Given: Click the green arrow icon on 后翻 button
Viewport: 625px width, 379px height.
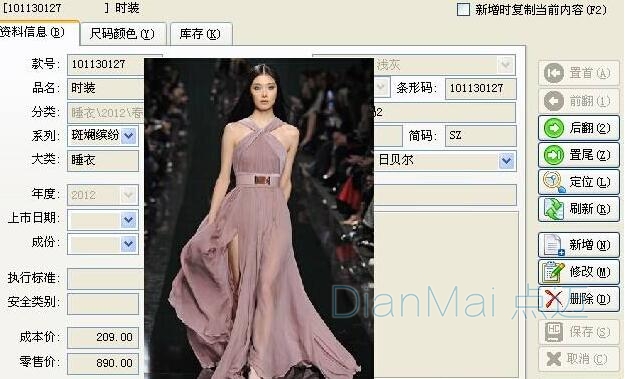Looking at the screenshot, I should coord(554,128).
